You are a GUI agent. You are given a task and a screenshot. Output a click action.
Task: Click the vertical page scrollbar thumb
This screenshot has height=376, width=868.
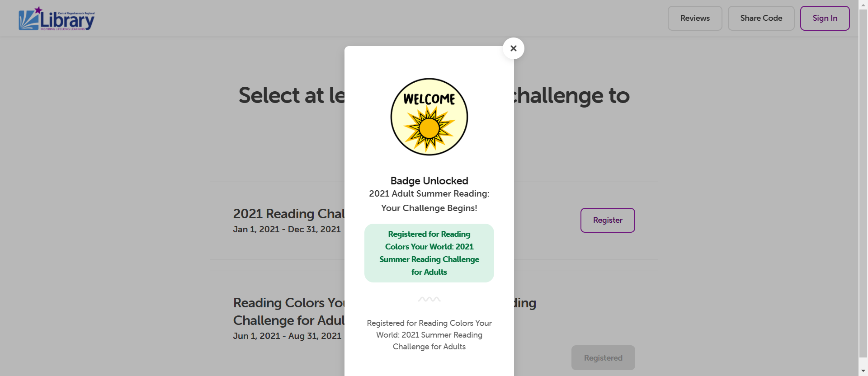(x=863, y=181)
